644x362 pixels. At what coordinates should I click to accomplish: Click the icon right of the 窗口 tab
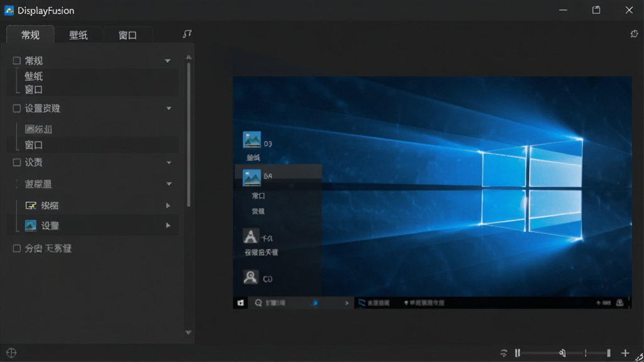187,34
